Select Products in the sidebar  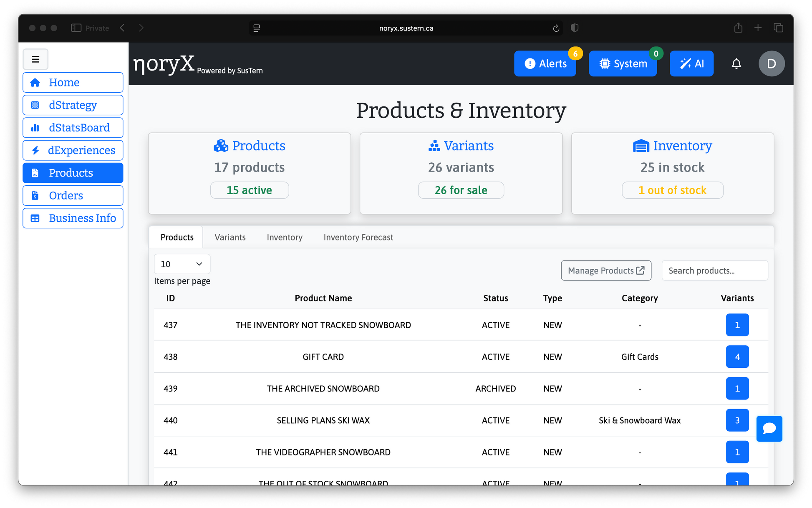(x=73, y=173)
